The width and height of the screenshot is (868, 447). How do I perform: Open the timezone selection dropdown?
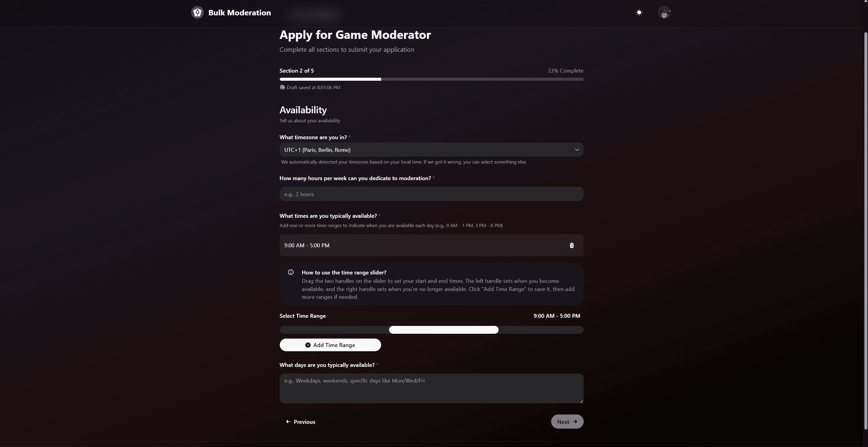tap(431, 149)
